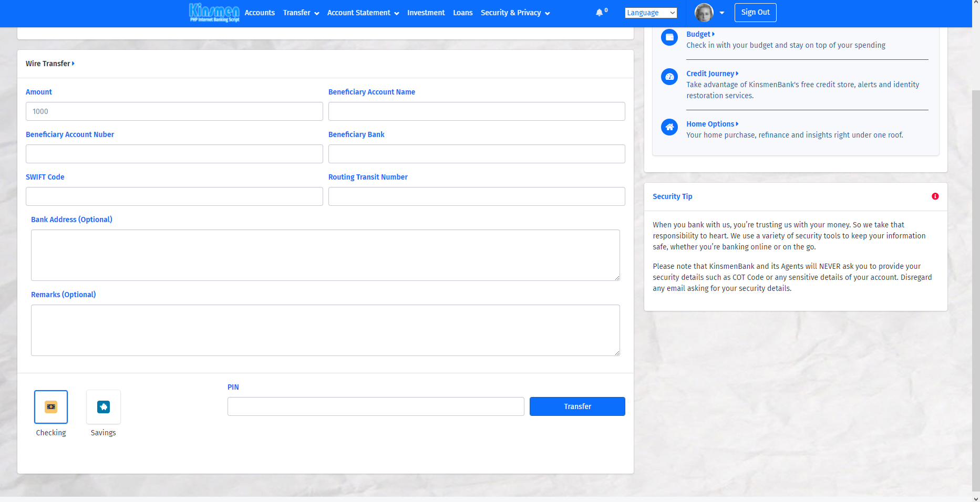Open the Budget link
The image size is (980, 502).
(x=700, y=34)
